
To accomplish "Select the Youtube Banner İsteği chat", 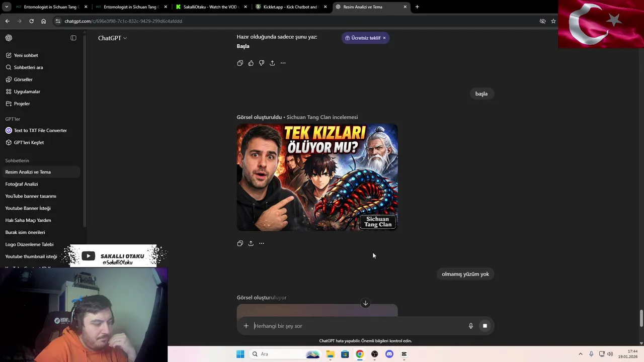I will point(40,208).
